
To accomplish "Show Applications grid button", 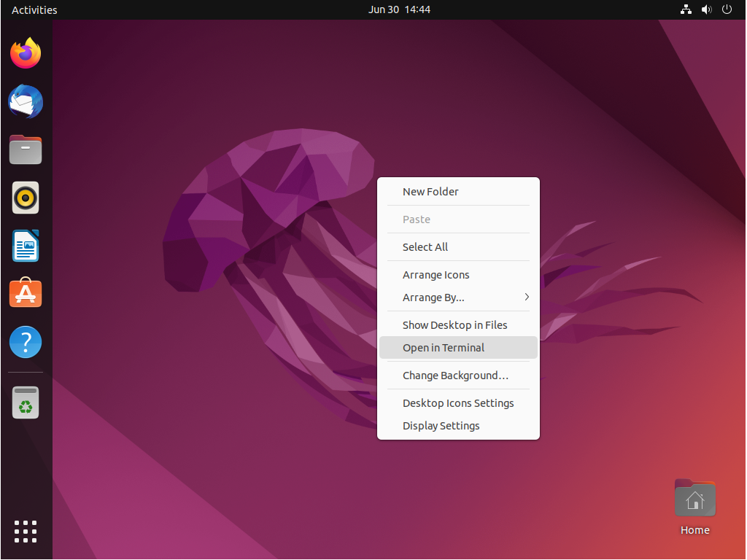I will click(x=26, y=532).
